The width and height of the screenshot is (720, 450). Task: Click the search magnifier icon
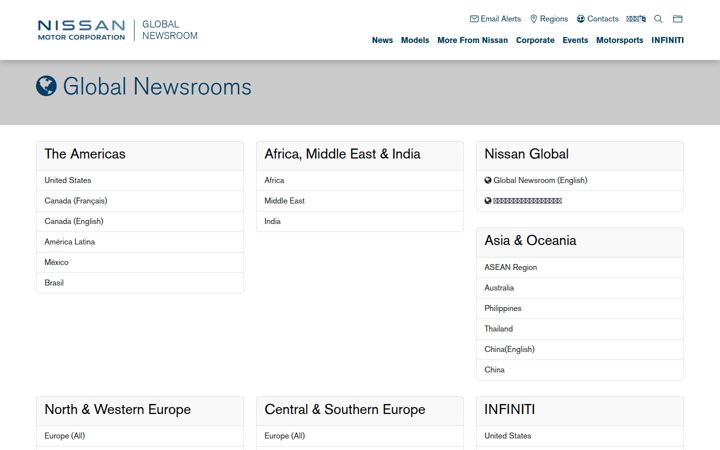click(x=658, y=19)
